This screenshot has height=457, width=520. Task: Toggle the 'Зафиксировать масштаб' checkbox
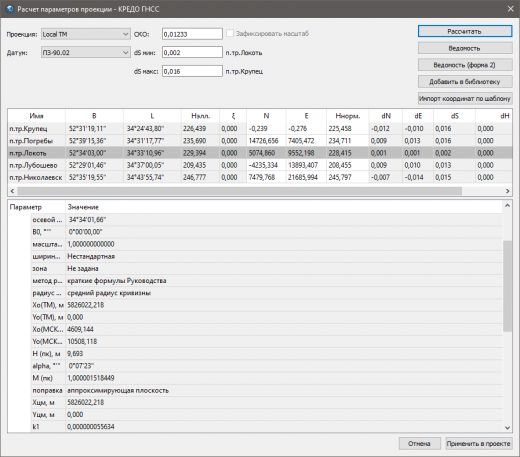point(230,33)
